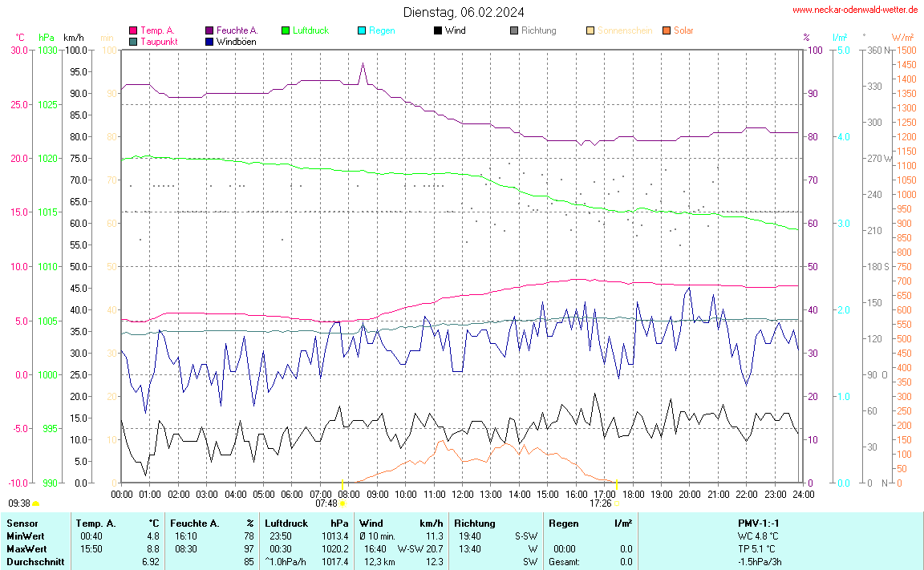924x570 pixels.
Task: Click the Durchschnitt row label
Action: pos(35,562)
